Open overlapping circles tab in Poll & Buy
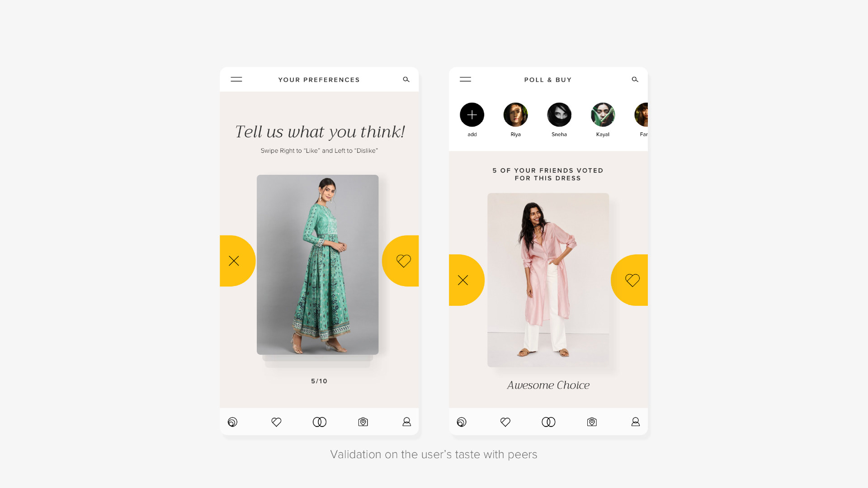Viewport: 868px width, 488px height. tap(548, 422)
